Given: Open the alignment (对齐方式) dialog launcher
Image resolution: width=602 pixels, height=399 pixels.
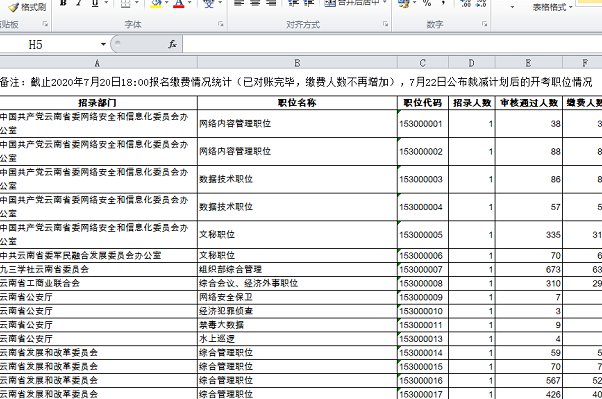Looking at the screenshot, I should [385, 24].
